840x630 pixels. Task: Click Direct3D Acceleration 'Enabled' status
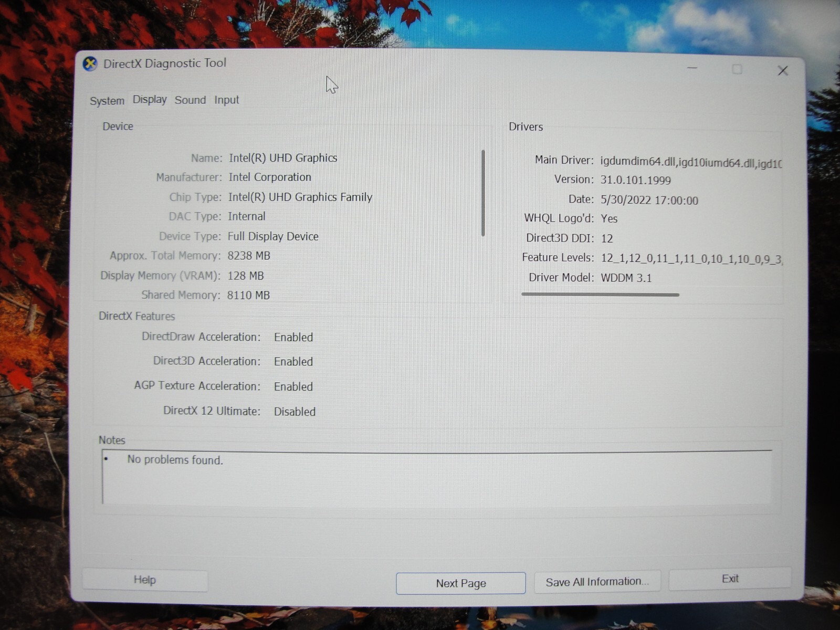tap(293, 362)
